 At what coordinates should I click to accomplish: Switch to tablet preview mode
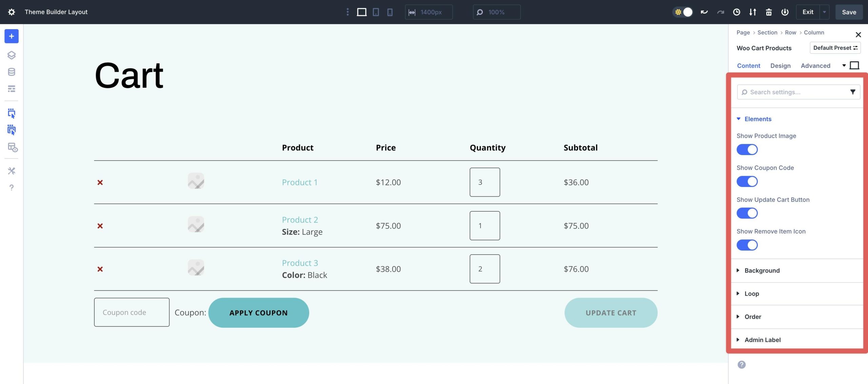pyautogui.click(x=375, y=12)
